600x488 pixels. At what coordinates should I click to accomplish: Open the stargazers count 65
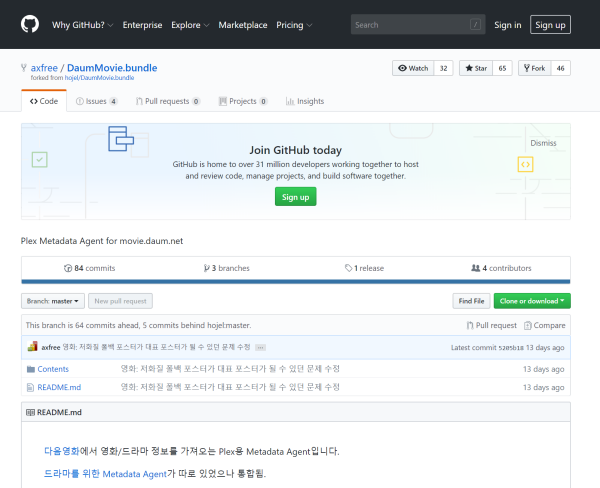[x=502, y=68]
